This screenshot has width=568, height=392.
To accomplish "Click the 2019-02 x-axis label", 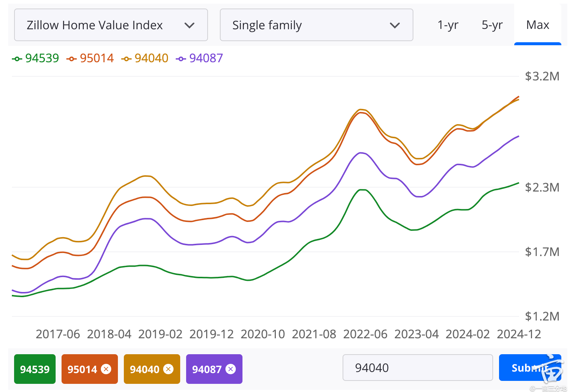I will coord(161,334).
